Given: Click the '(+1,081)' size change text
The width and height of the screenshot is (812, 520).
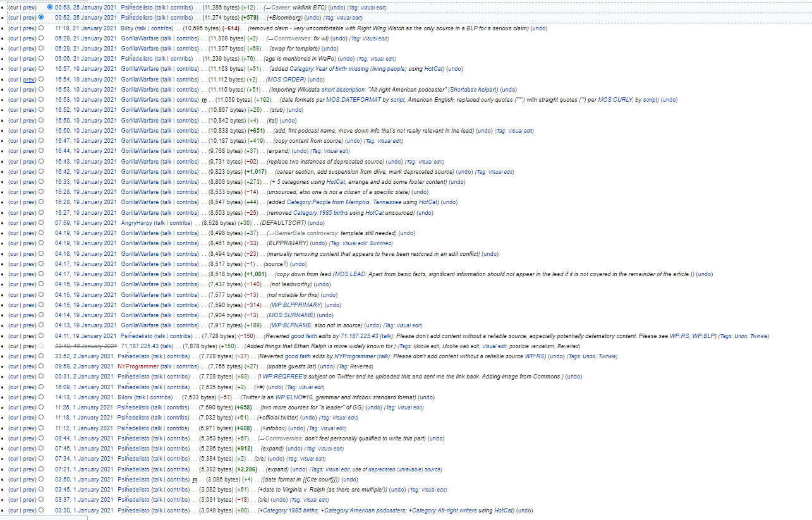Looking at the screenshot, I should [x=255, y=274].
